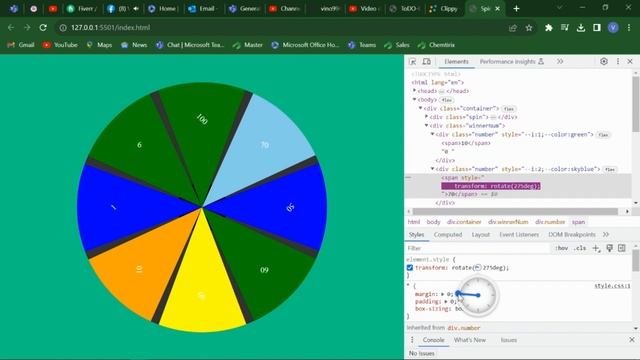
Task: Open the tab search media icon
Action: click(564, 27)
